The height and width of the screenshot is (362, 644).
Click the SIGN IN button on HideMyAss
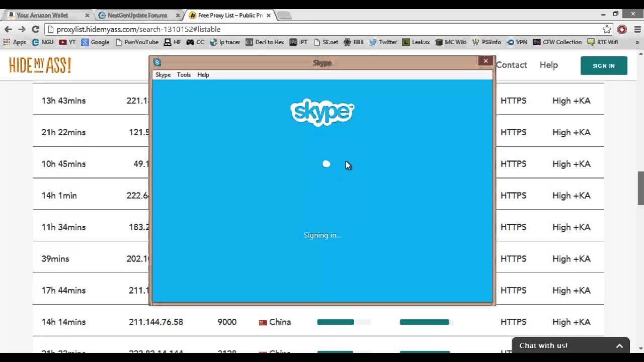tap(604, 65)
